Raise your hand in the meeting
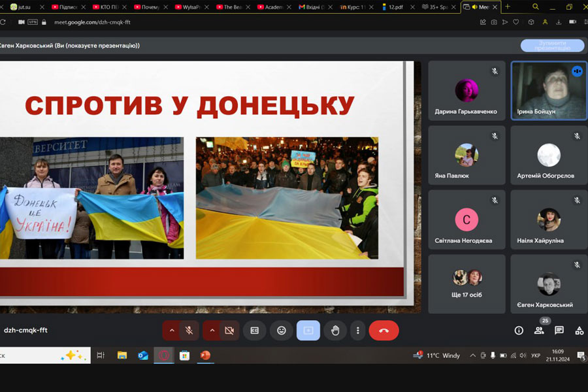Screen dimensions: 588x392 tap(335, 331)
